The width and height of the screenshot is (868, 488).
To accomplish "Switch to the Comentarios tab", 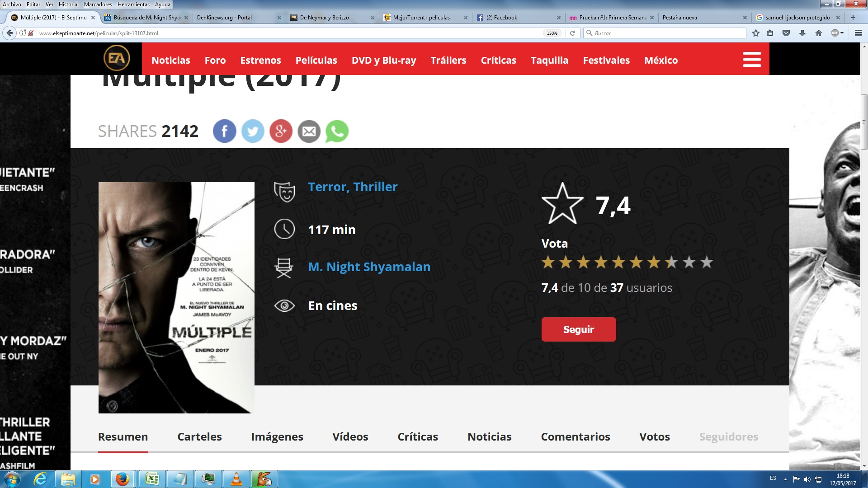I will pyautogui.click(x=576, y=436).
